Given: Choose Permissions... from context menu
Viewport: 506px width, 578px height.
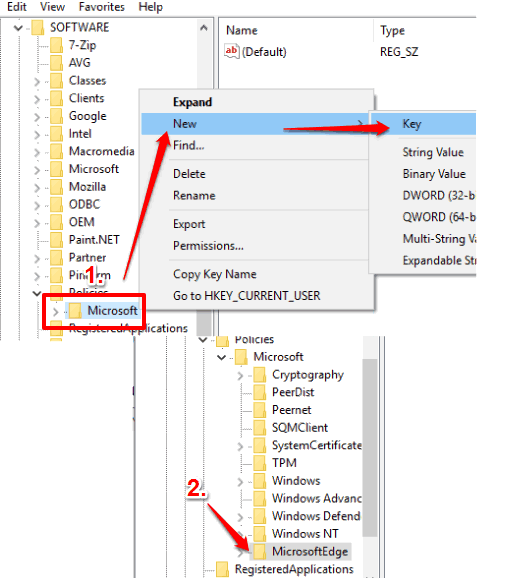Looking at the screenshot, I should coord(208,246).
